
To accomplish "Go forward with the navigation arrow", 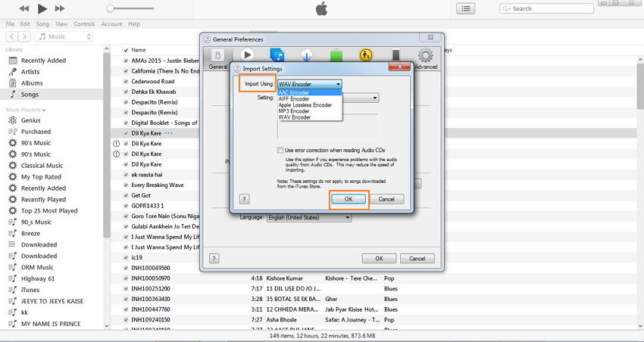I will (x=25, y=36).
